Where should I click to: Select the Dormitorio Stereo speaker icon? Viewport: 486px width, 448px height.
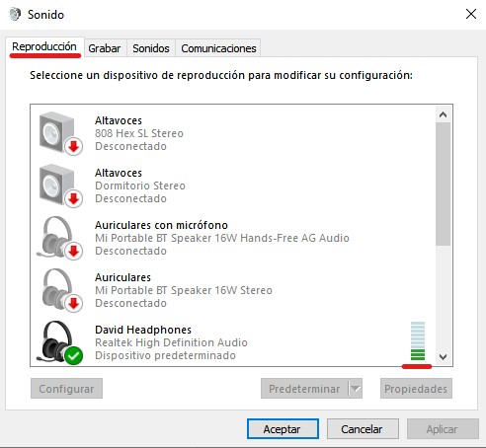pos(60,186)
